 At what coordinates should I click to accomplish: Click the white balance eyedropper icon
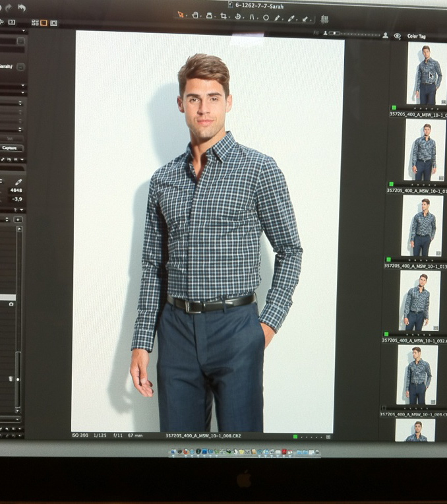[x=18, y=181]
